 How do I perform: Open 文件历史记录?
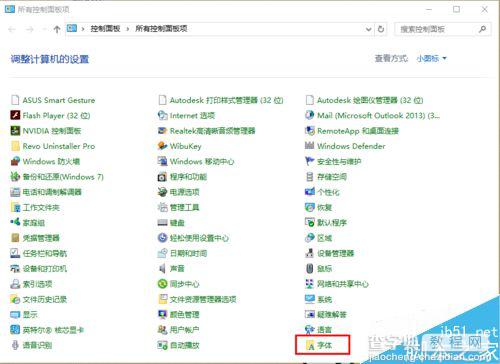(39, 299)
